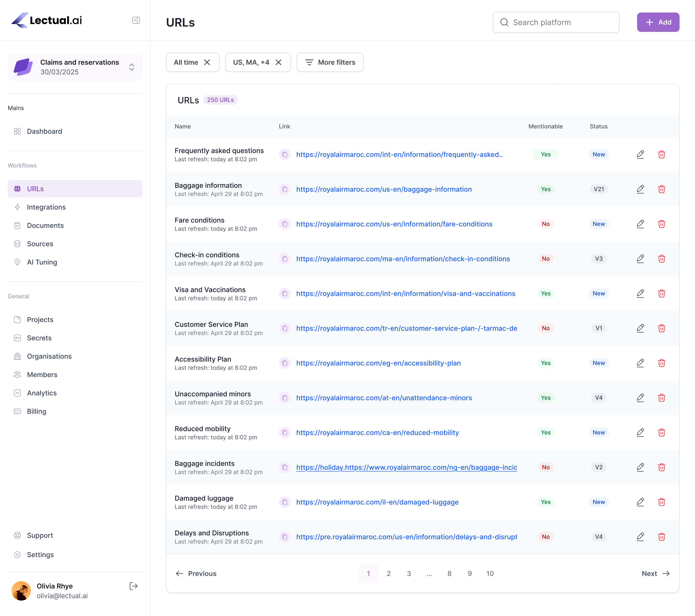Open Projects in the General section
The width and height of the screenshot is (695, 616).
point(75,320)
